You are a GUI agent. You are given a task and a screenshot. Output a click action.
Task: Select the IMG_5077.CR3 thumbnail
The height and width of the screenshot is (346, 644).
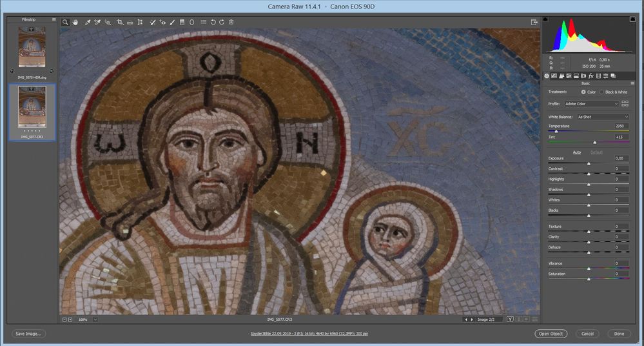[x=32, y=107]
